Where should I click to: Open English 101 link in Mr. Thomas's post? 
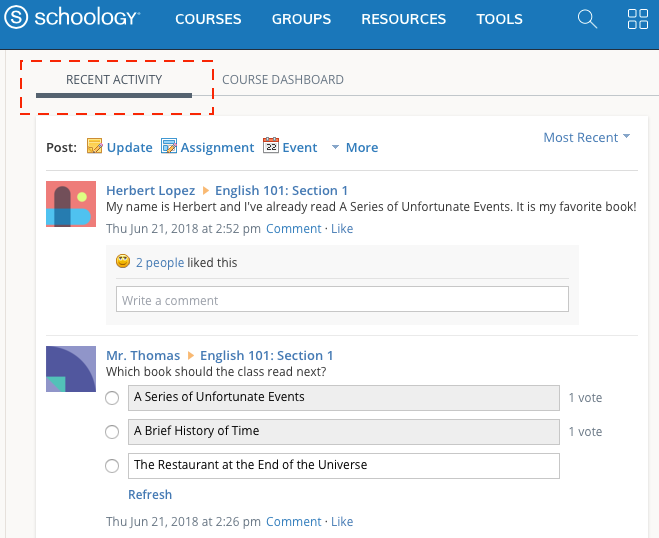point(266,356)
